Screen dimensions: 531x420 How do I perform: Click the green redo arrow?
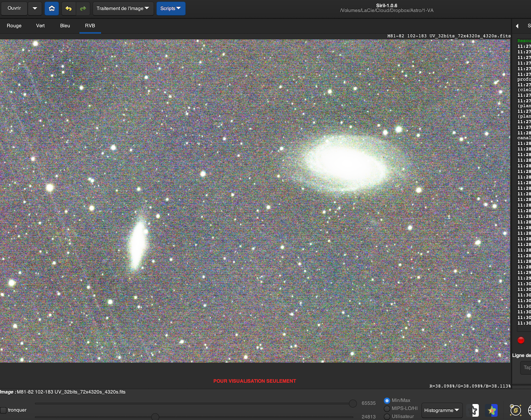pos(83,8)
